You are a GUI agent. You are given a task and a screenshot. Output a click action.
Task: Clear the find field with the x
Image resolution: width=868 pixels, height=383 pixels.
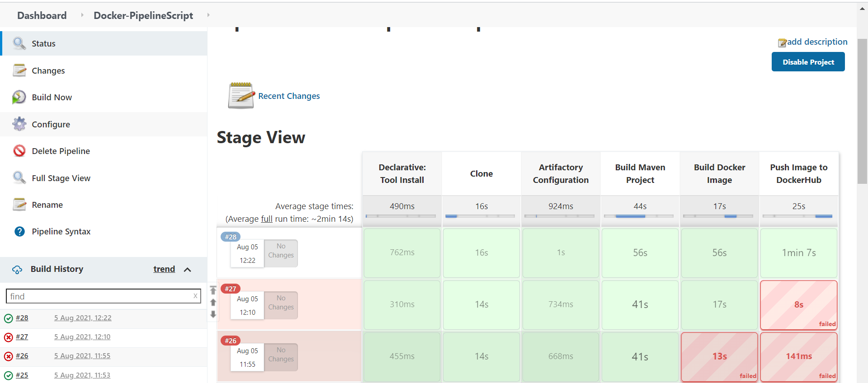[x=195, y=296]
